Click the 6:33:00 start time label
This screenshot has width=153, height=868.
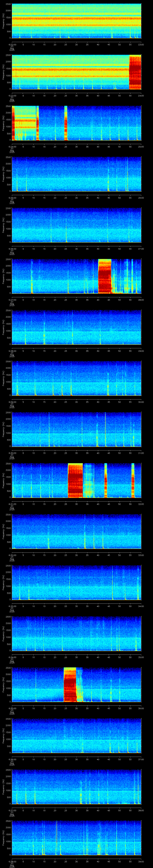pos(12,606)
